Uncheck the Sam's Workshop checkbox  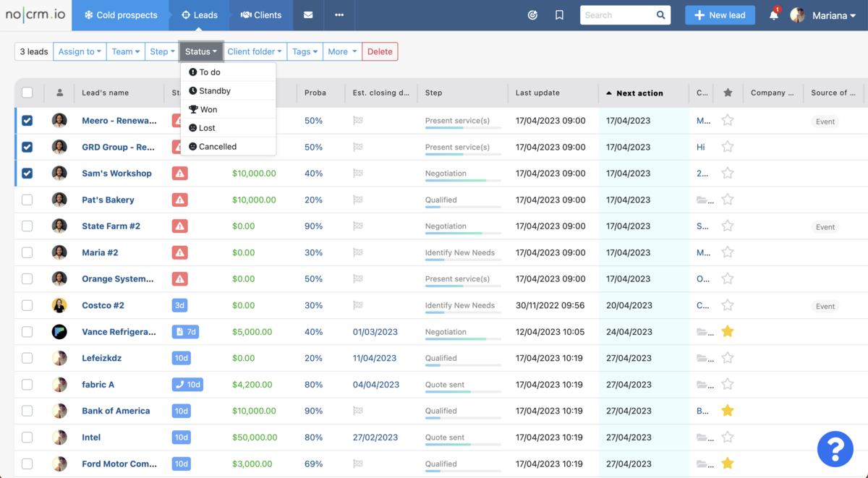(x=27, y=174)
